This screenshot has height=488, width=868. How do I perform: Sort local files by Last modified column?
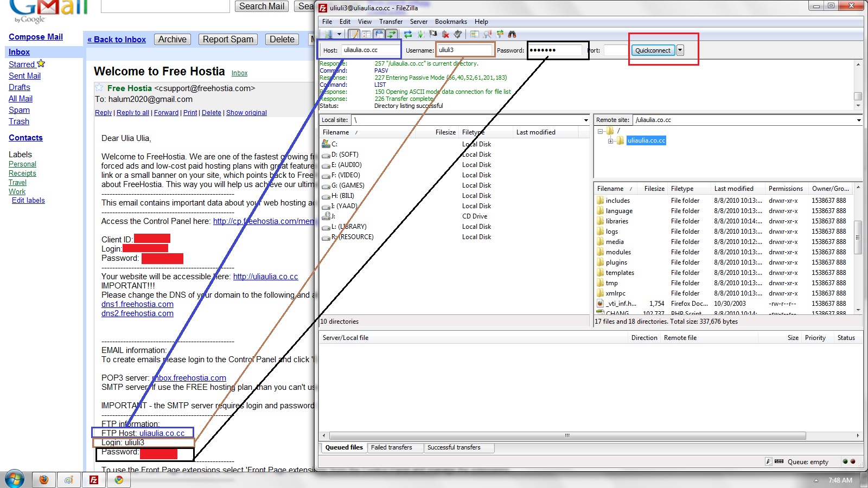[545, 132]
